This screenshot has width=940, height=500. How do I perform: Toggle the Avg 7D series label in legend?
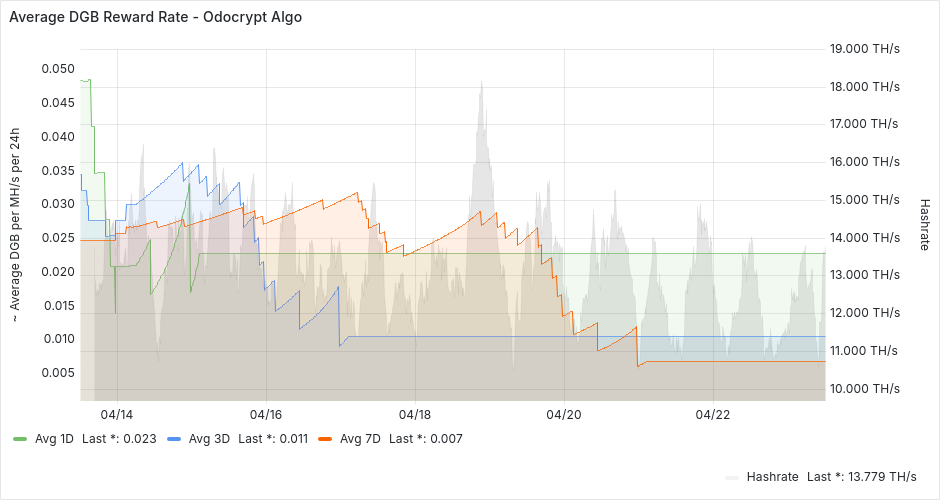(x=360, y=438)
